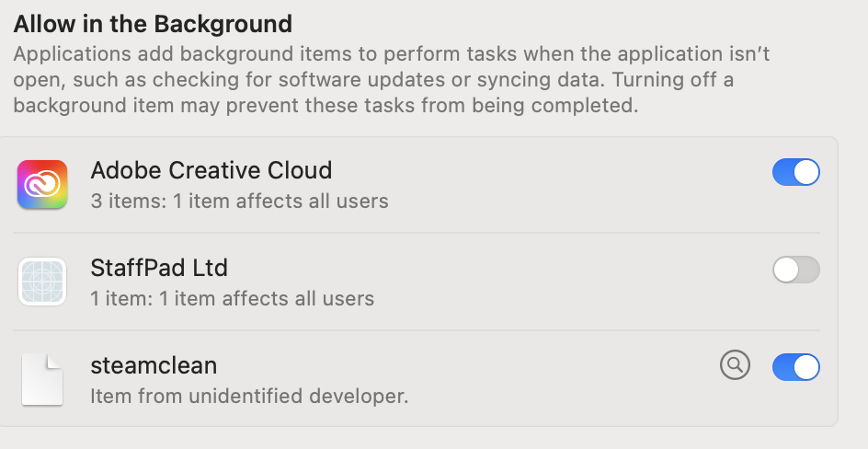Click the steamclean blank document icon
Image resolution: width=868 pixels, height=449 pixels.
click(42, 379)
